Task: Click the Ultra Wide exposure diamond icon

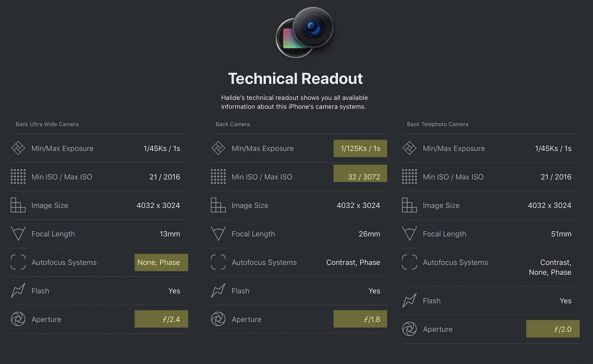Action: [x=18, y=148]
